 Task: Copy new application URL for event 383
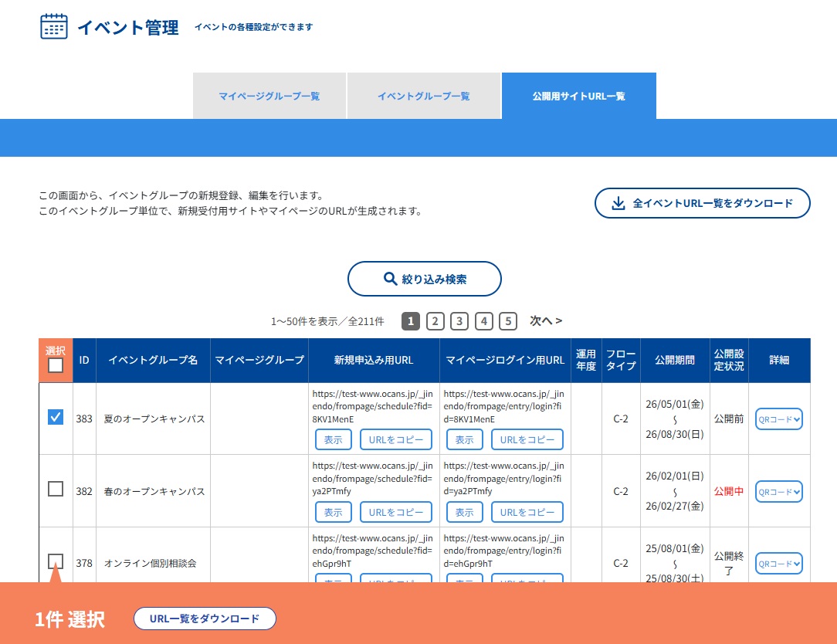pos(396,440)
